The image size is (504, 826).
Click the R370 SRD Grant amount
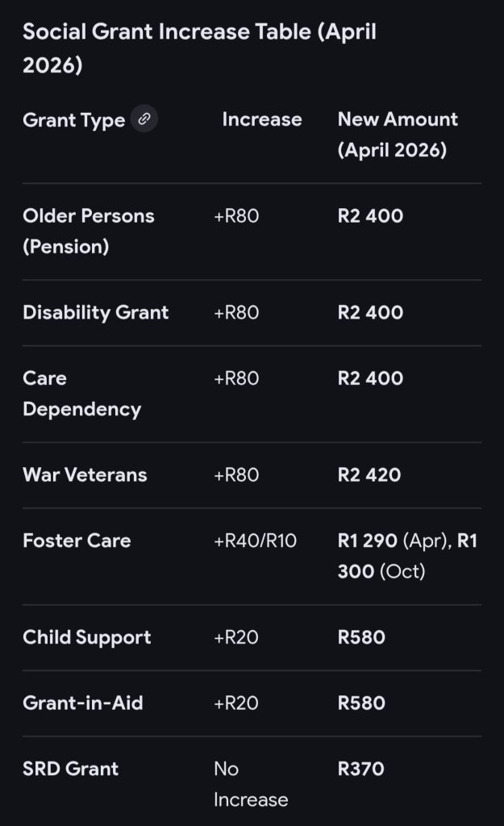[360, 769]
